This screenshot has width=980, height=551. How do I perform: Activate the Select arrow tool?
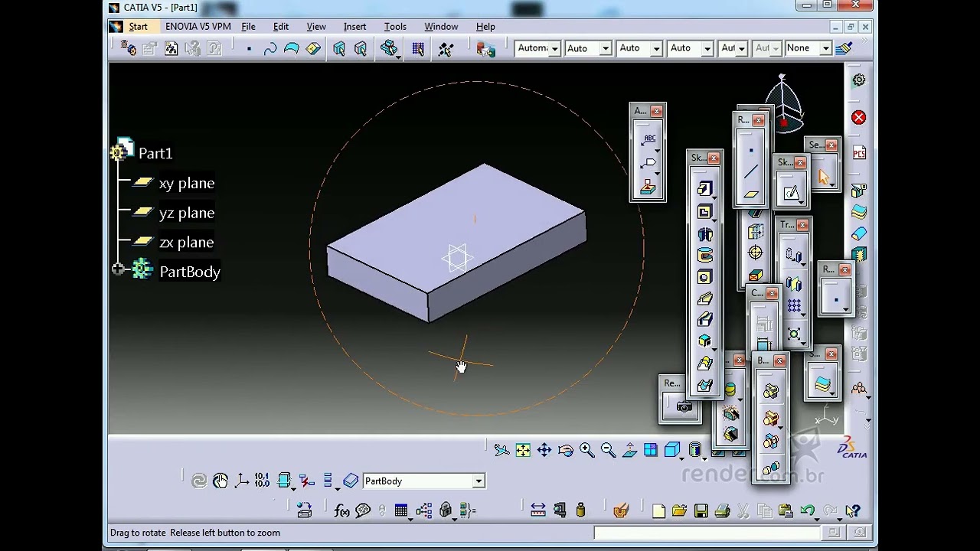[824, 177]
